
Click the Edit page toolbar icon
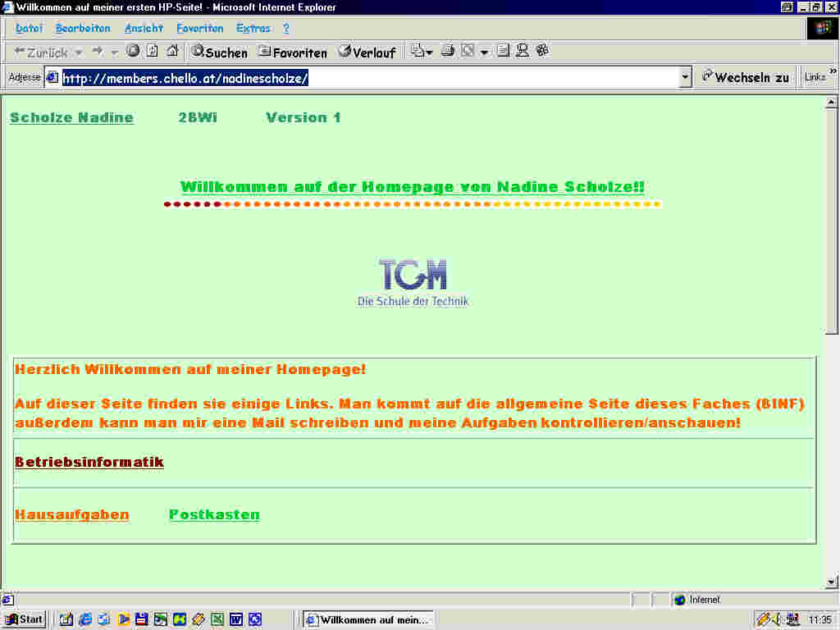(468, 51)
